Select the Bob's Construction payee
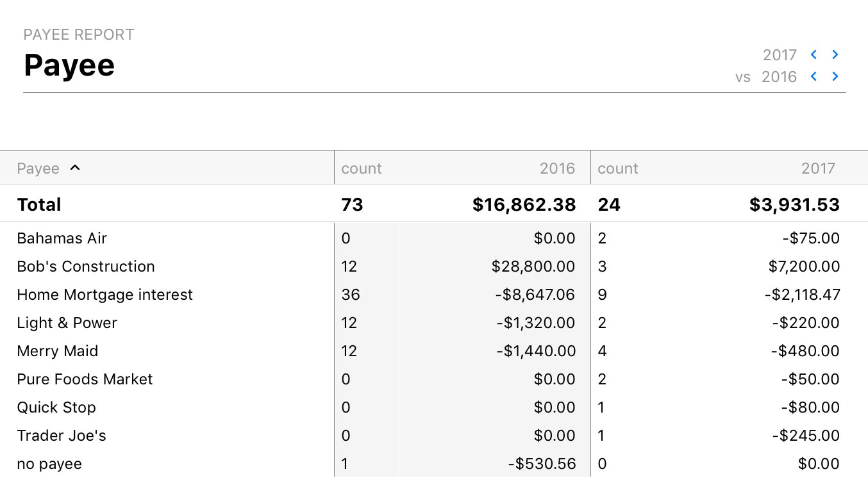The width and height of the screenshot is (868, 492). click(x=86, y=266)
